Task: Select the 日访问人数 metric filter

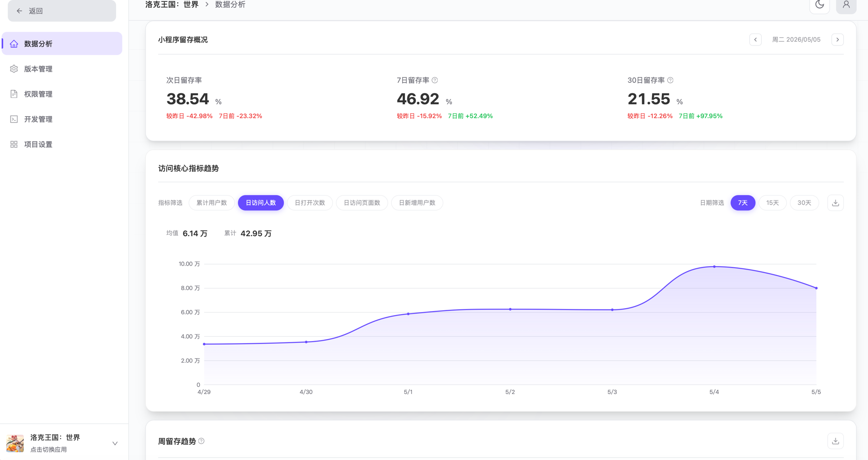Action: [260, 203]
